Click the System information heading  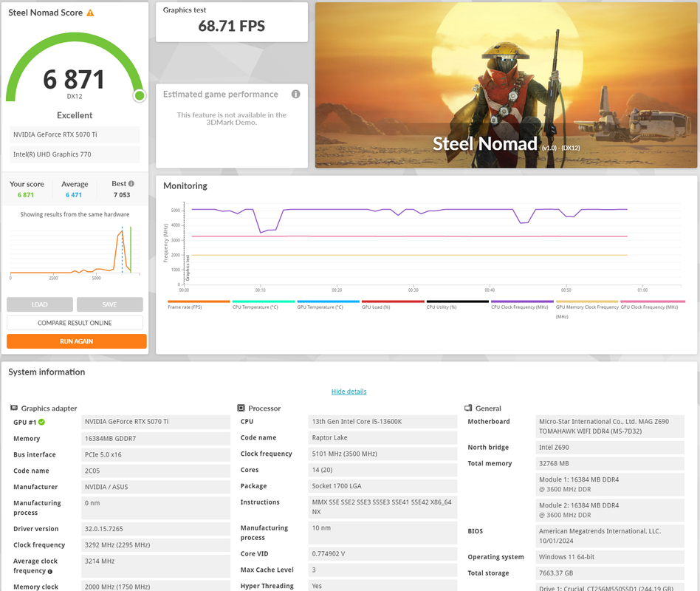tap(47, 372)
